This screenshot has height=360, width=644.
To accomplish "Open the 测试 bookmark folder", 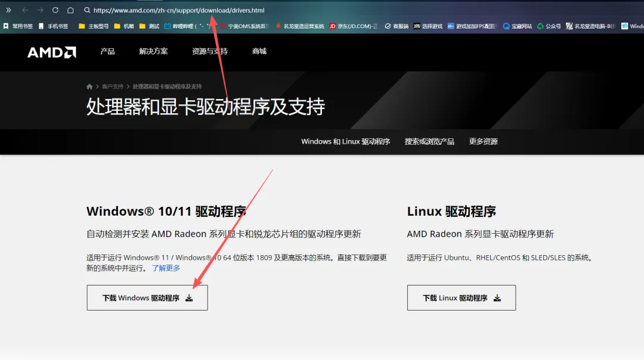I will (x=149, y=26).
